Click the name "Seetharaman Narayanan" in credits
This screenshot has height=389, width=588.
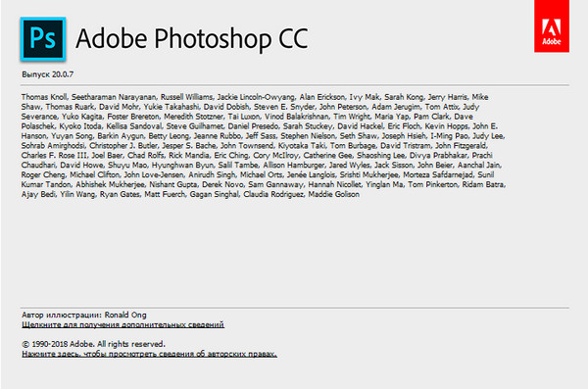114,97
